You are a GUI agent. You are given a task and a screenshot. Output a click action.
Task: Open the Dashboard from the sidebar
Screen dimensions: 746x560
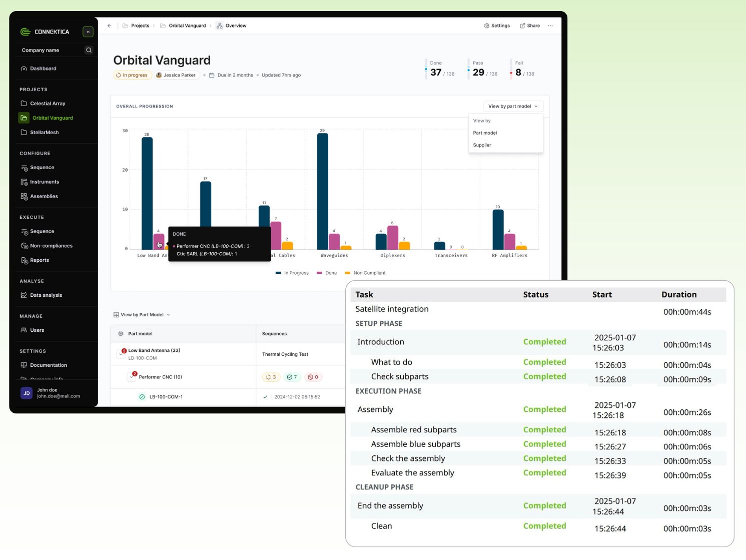point(43,68)
